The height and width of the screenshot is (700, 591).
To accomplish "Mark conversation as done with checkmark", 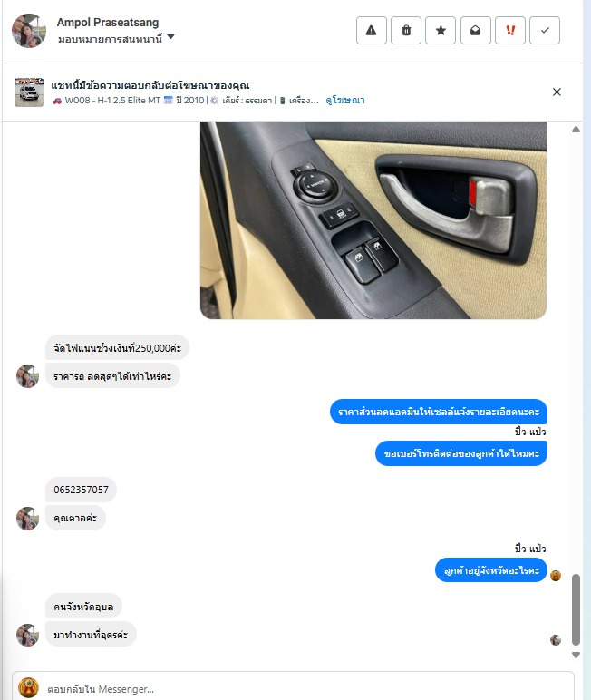I will coord(545,30).
